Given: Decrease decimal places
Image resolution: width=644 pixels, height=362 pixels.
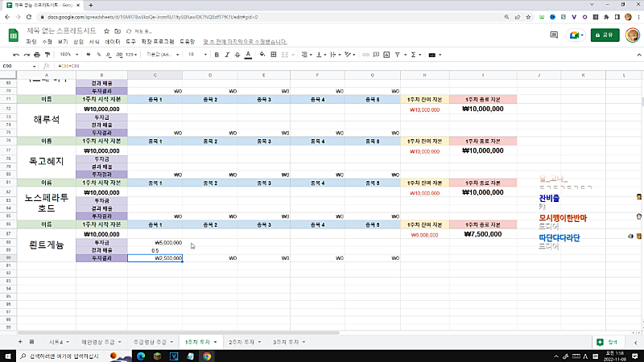Looking at the screenshot, I should point(109,55).
